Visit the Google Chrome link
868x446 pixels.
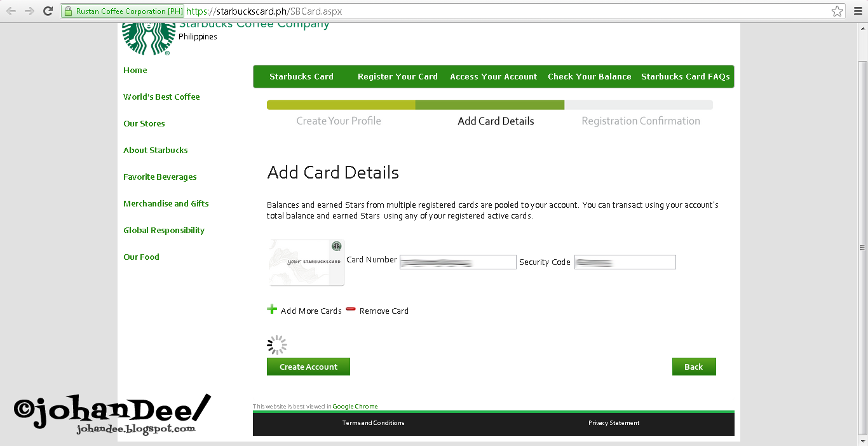tap(355, 406)
